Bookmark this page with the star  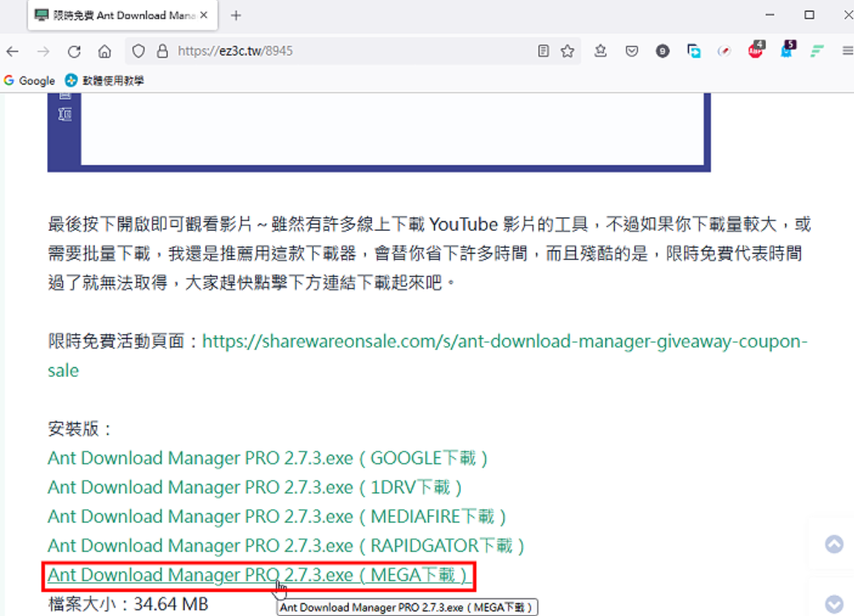(567, 51)
